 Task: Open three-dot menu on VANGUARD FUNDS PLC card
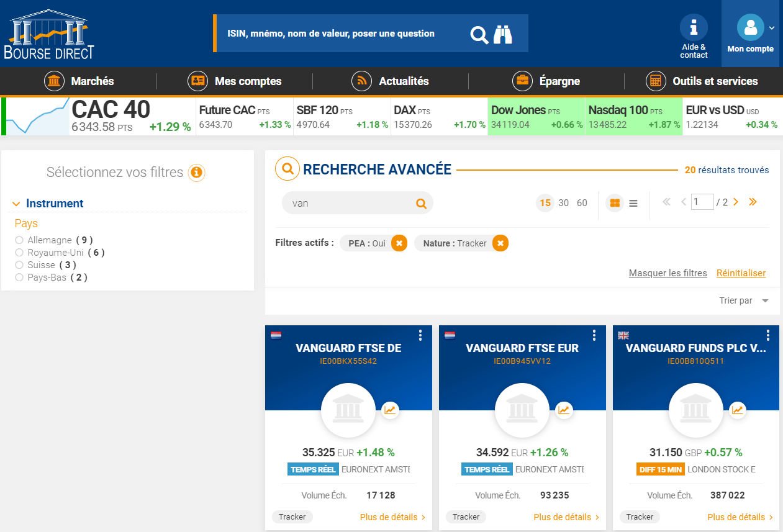(x=768, y=335)
